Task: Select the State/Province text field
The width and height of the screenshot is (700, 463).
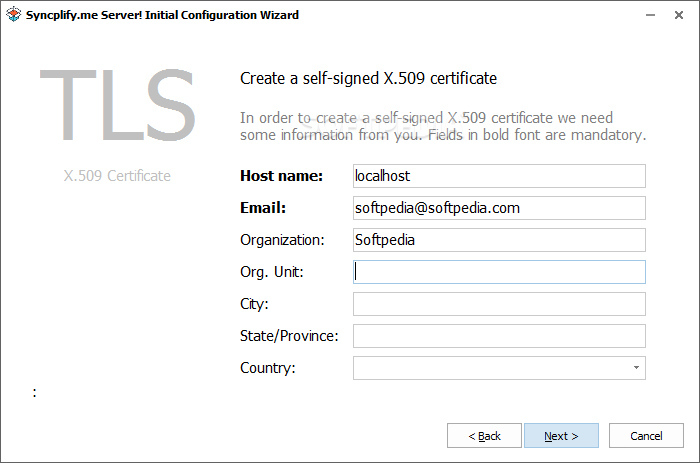Action: 499,336
